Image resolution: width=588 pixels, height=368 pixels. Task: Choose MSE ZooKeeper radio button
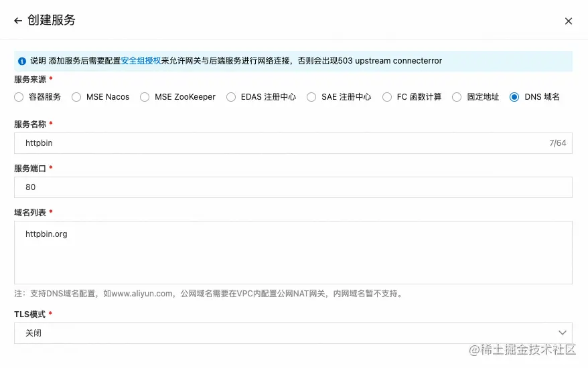[x=145, y=97]
